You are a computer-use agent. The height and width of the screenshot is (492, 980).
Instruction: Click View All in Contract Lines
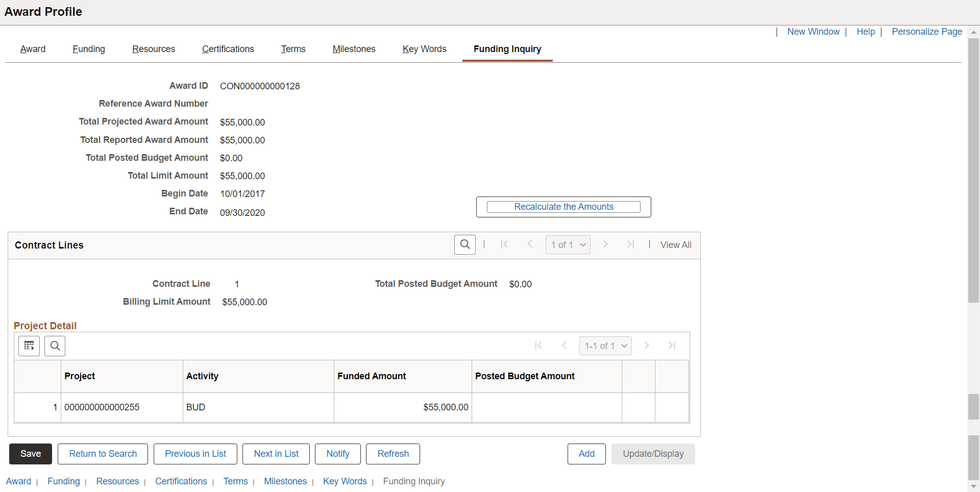click(675, 244)
